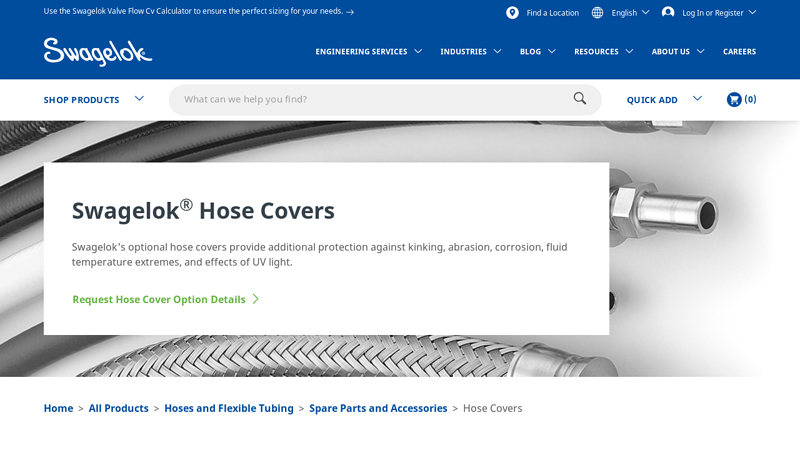
Task: Click the 'Swagelok Hose Covers' heading
Action: [203, 210]
